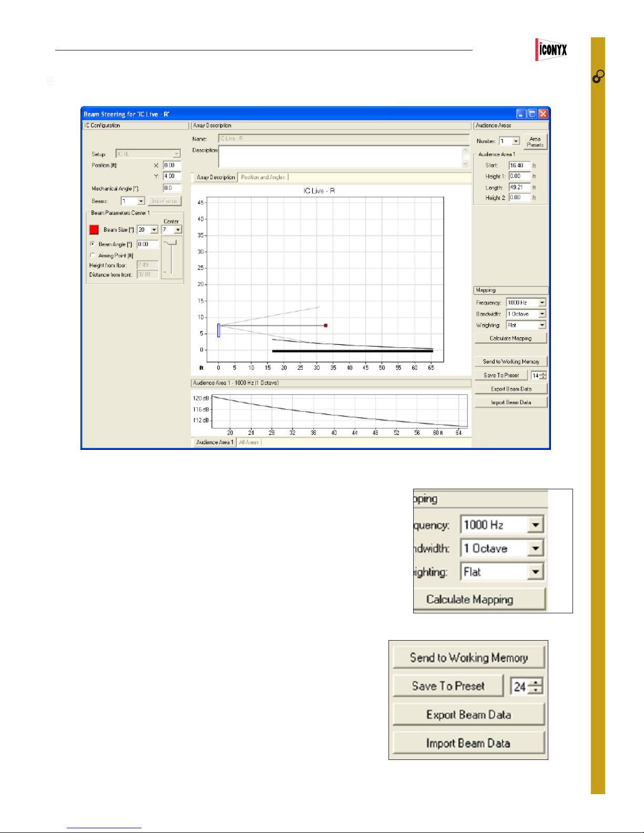This screenshot has width=644, height=833.
Task: Open the Beams count dropdown
Action: (141, 201)
